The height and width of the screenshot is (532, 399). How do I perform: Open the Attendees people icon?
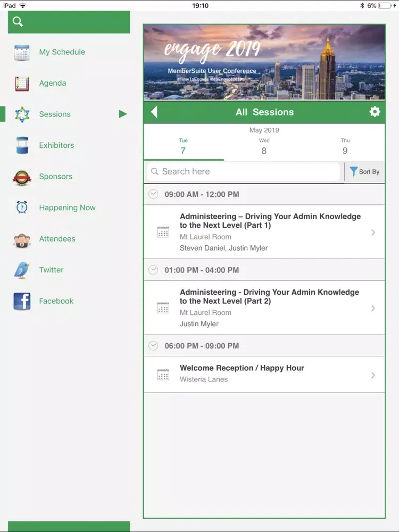pyautogui.click(x=22, y=240)
